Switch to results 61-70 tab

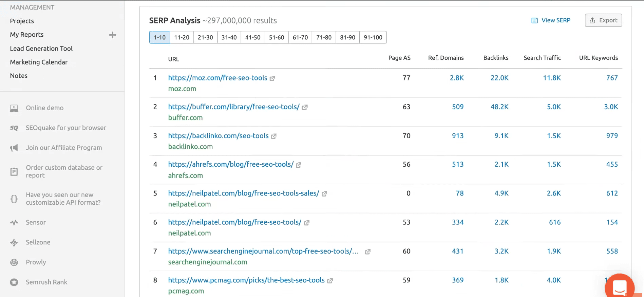[300, 37]
